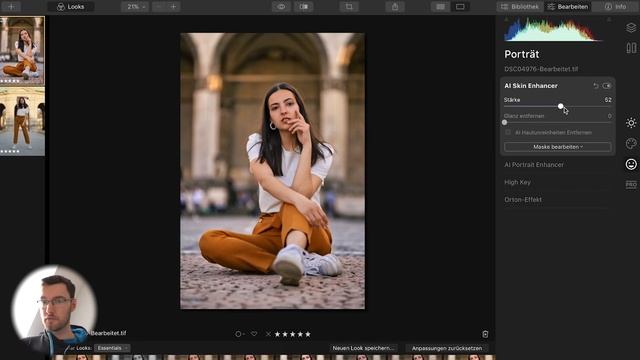This screenshot has width=640, height=360.
Task: Toggle the before/after compare view
Action: 304,7
